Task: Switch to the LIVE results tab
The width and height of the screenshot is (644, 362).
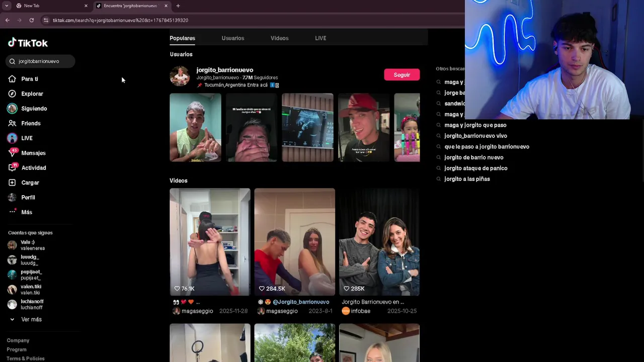Action: [320, 38]
